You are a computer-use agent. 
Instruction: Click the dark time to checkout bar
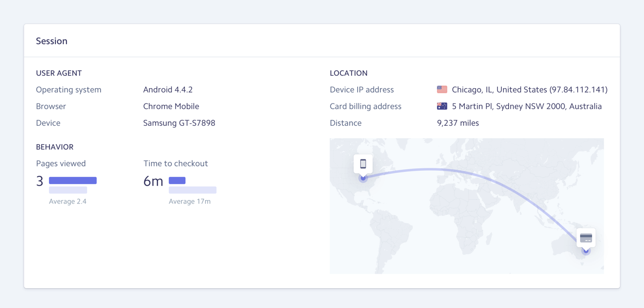(x=177, y=180)
